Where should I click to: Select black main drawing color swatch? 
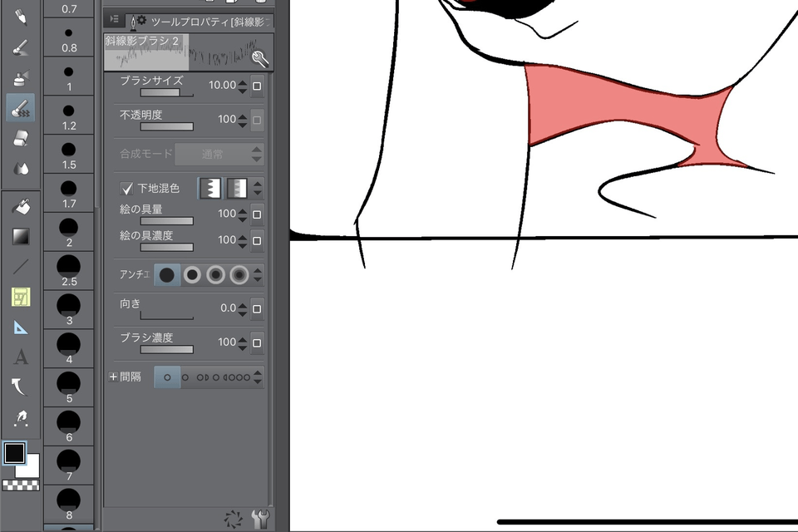(14, 452)
